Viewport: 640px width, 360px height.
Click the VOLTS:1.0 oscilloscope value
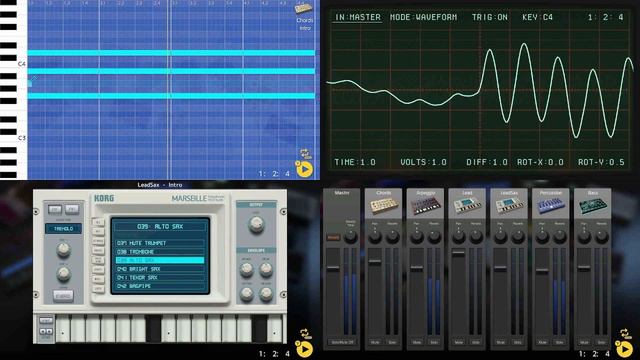point(423,162)
